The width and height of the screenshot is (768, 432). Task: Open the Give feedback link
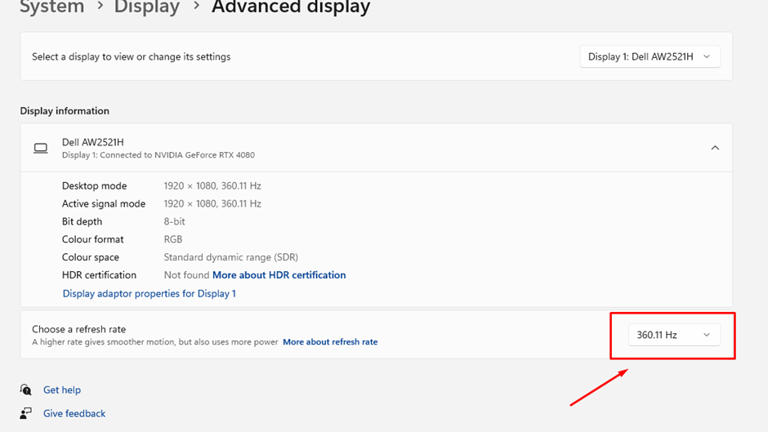74,413
